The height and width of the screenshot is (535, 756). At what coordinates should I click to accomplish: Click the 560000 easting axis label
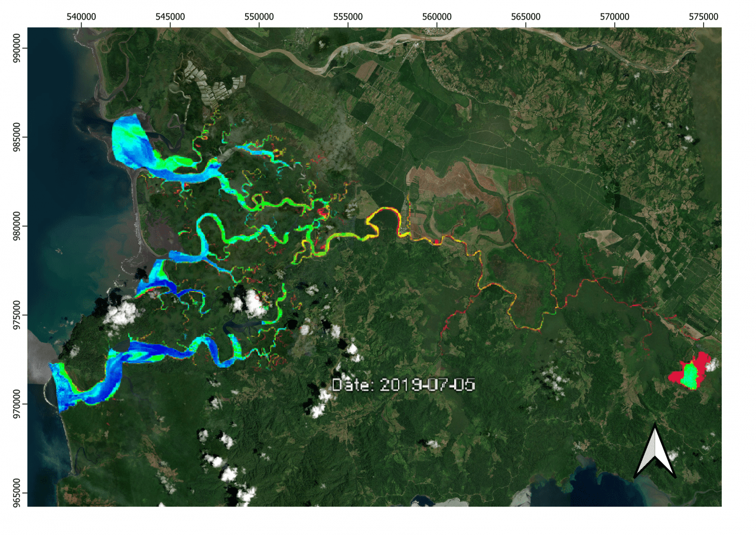tap(437, 18)
